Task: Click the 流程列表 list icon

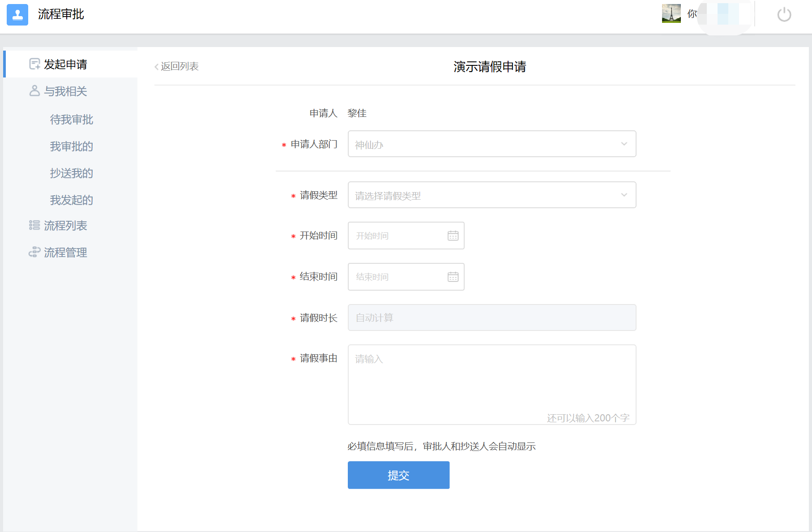Action: click(34, 225)
